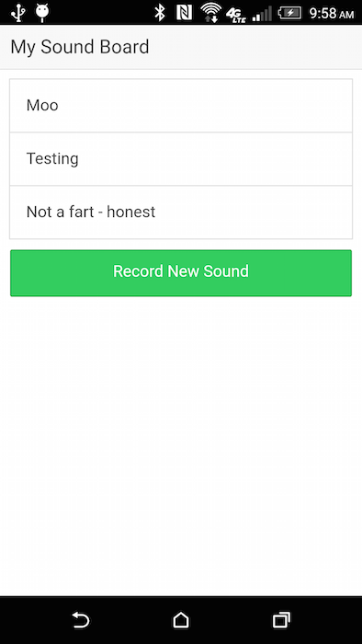
Task: Play the Moo sound
Action: pyautogui.click(x=181, y=106)
